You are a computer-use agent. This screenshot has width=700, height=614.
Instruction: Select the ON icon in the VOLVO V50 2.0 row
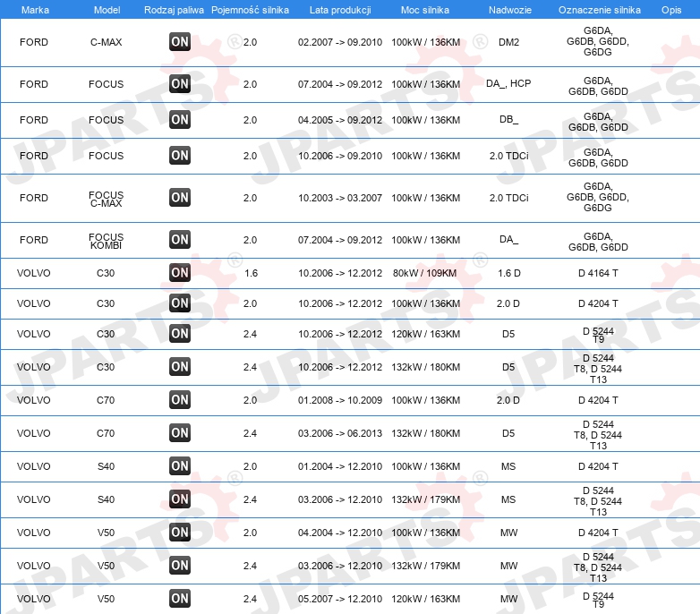[180, 532]
